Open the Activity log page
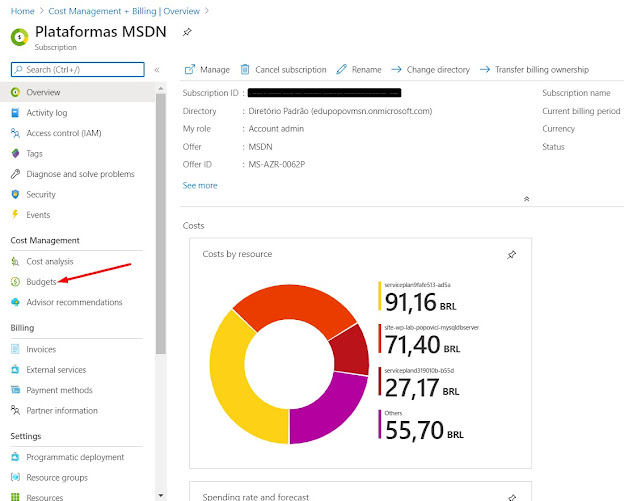 [x=47, y=113]
